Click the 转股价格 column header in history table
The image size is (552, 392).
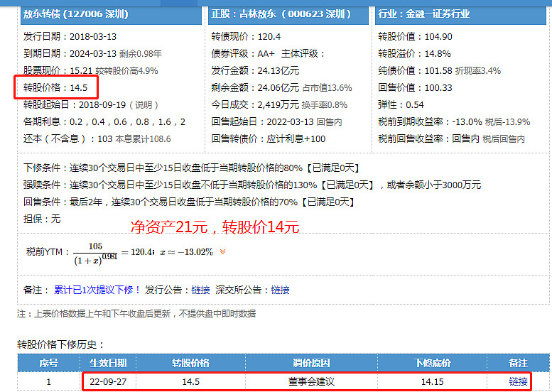click(x=191, y=363)
